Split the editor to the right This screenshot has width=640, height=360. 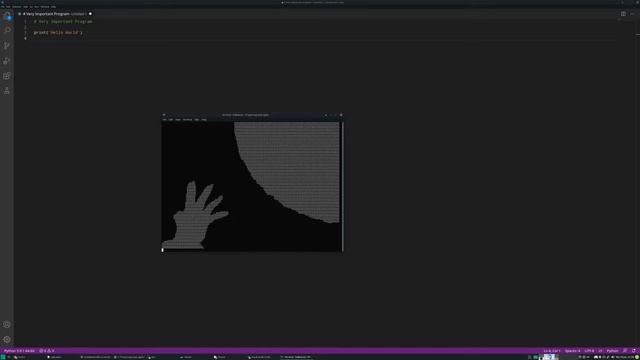pyautogui.click(x=623, y=14)
